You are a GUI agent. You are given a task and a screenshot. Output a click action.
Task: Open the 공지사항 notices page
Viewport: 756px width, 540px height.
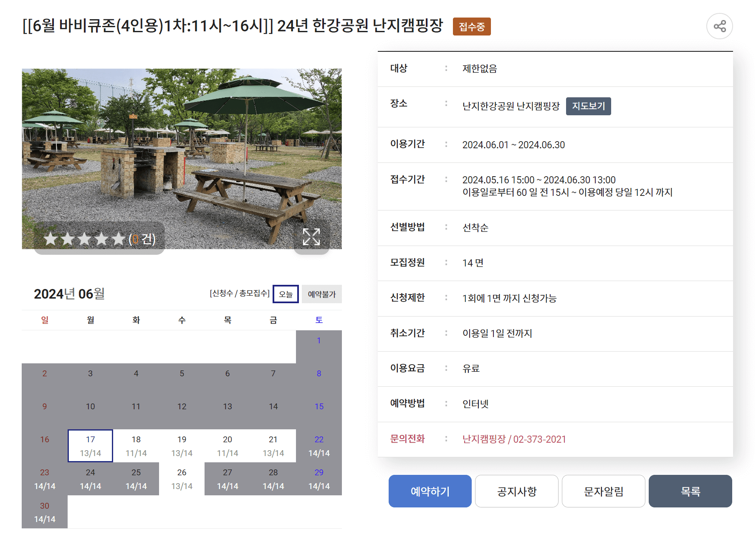(516, 492)
